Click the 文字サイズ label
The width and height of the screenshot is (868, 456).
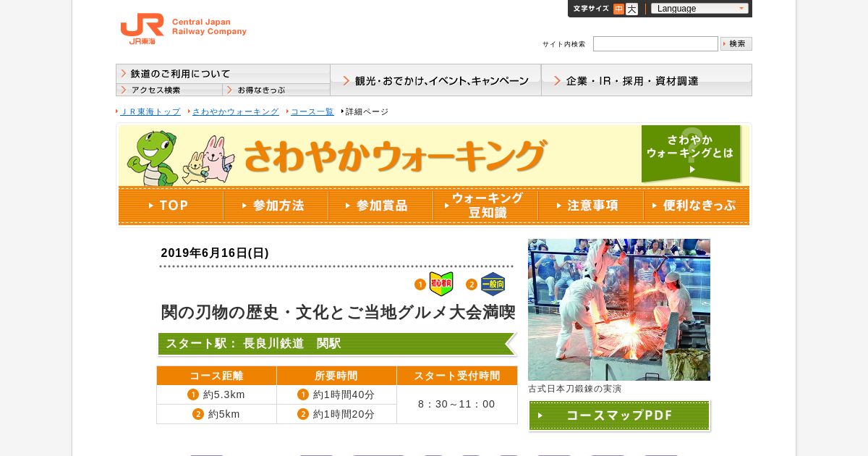(x=591, y=9)
